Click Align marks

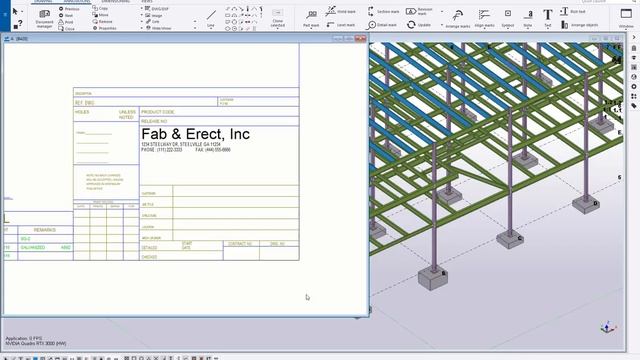coord(484,18)
